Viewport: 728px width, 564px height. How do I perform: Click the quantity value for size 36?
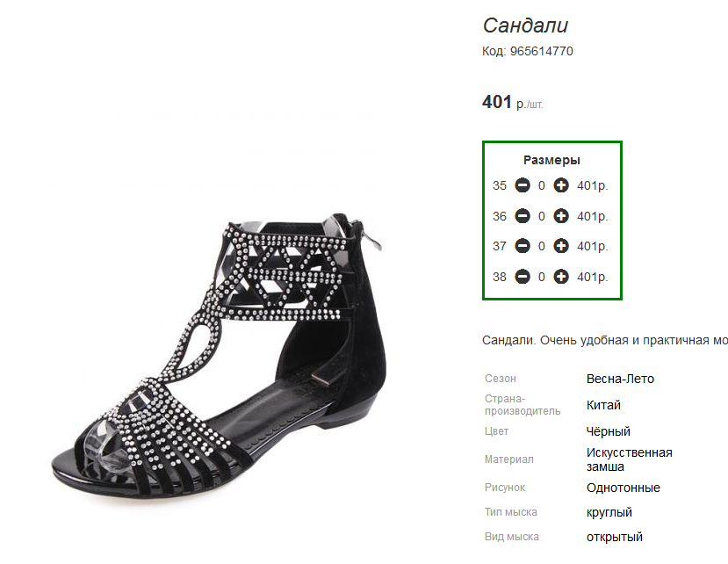(541, 216)
